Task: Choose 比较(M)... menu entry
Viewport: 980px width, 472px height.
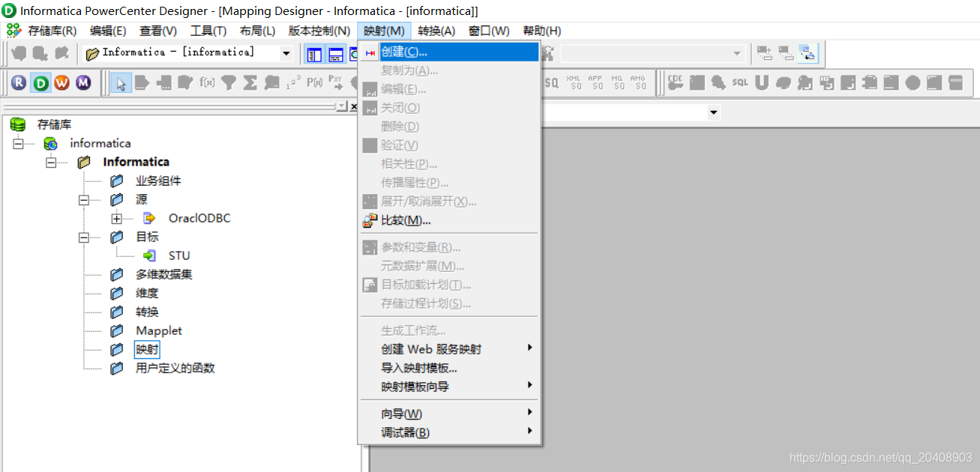Action: pyautogui.click(x=449, y=220)
